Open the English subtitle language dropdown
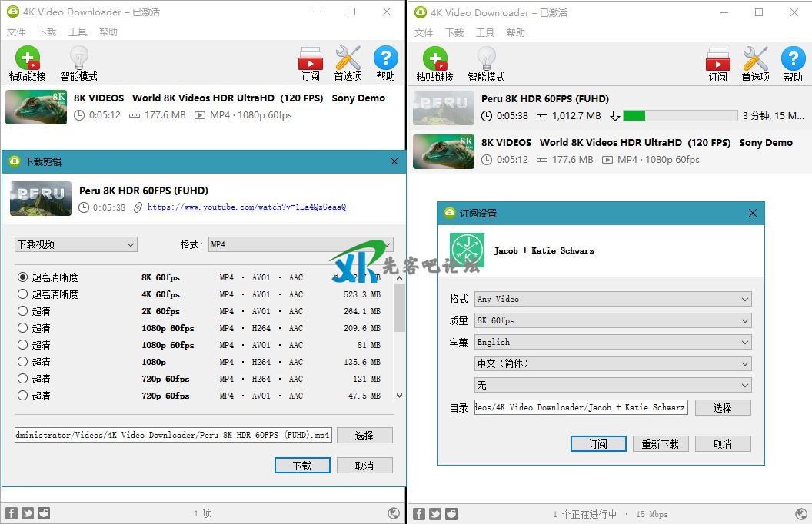 612,342
